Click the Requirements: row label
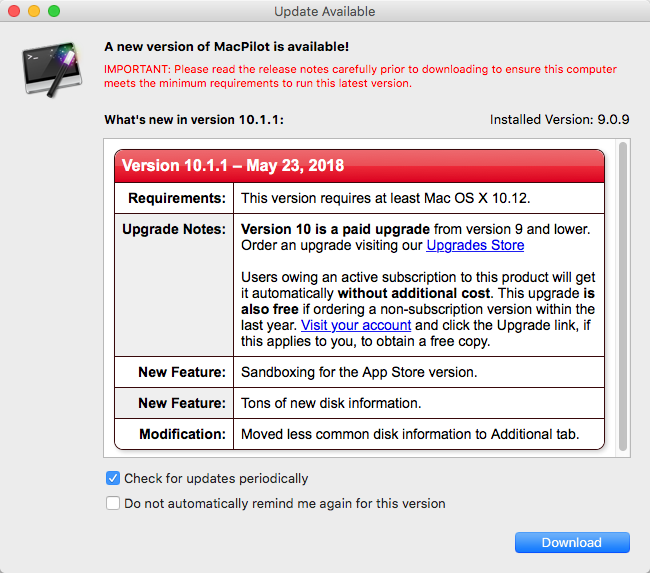The height and width of the screenshot is (573, 650). [x=177, y=198]
